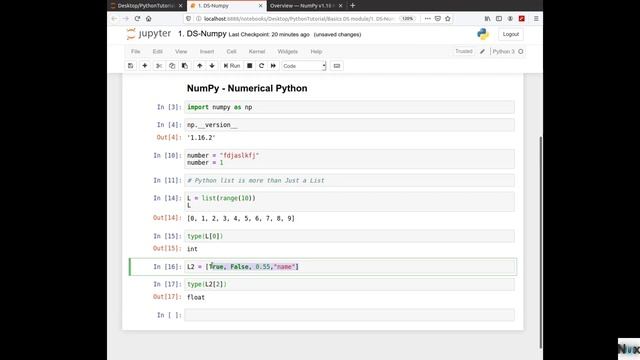This screenshot has height=360, width=640.
Task: Click the output text '1.16.2'
Action: click(201, 138)
